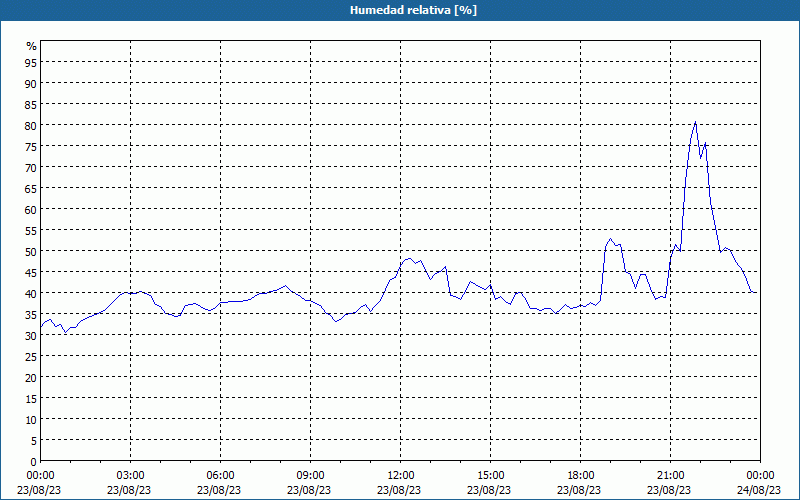
Task: Click the "%" unit label on y-axis
Action: [32, 46]
